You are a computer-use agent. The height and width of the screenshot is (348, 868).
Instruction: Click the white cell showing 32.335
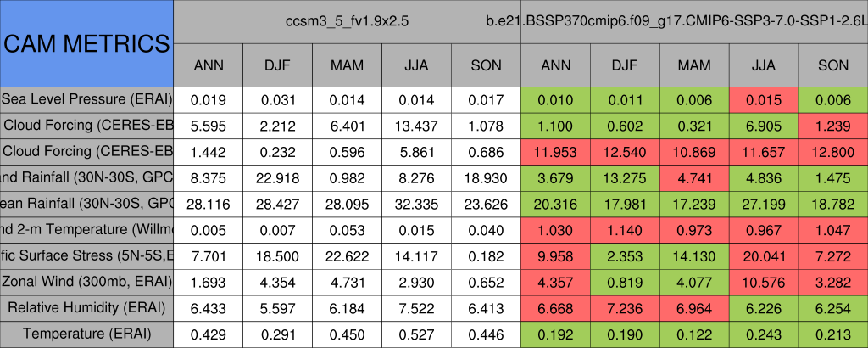click(x=416, y=204)
